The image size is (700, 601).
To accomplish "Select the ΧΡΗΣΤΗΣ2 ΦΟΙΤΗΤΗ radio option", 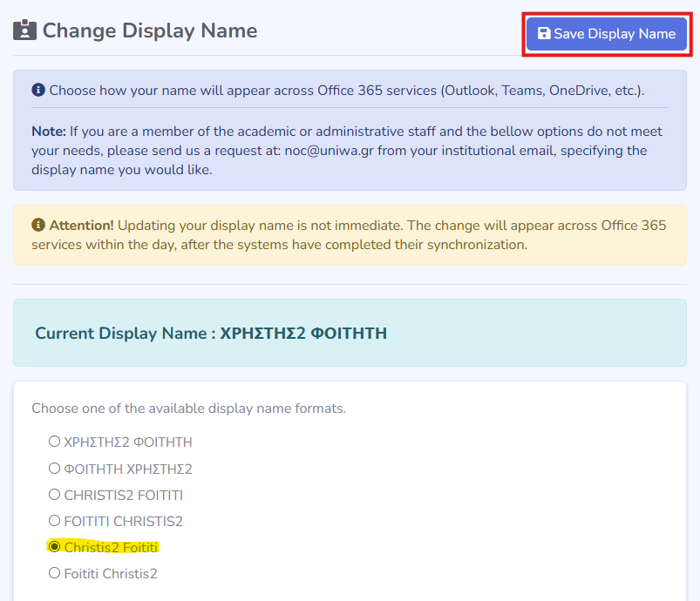I will (x=54, y=442).
